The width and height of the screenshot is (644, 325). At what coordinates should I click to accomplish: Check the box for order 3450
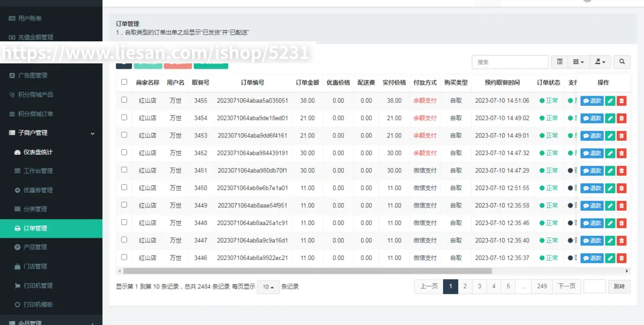point(125,187)
